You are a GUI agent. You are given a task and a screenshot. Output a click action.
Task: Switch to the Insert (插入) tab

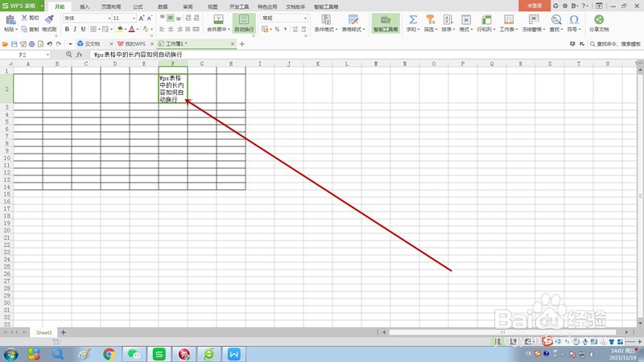pyautogui.click(x=85, y=7)
